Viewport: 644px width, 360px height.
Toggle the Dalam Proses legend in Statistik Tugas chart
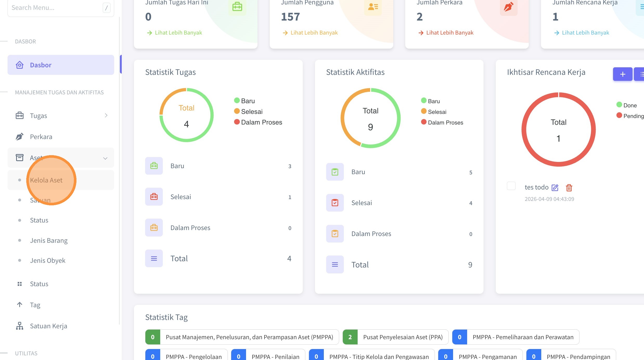click(258, 122)
